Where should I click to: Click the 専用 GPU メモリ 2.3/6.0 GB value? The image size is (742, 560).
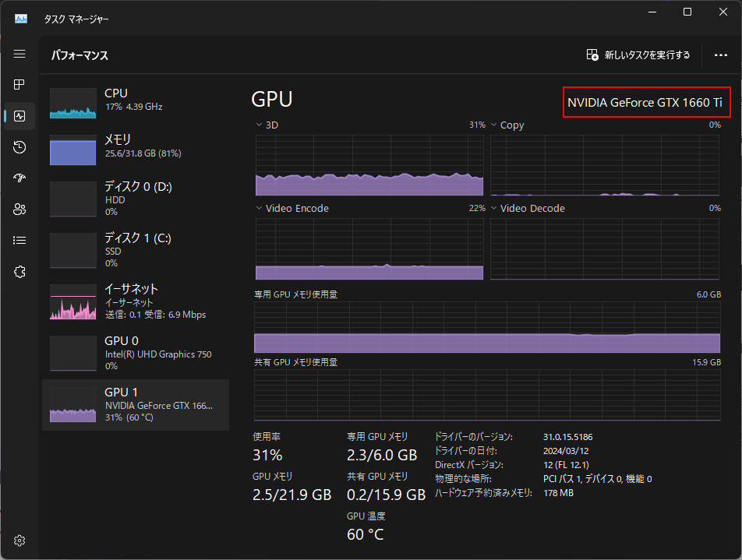click(x=382, y=455)
